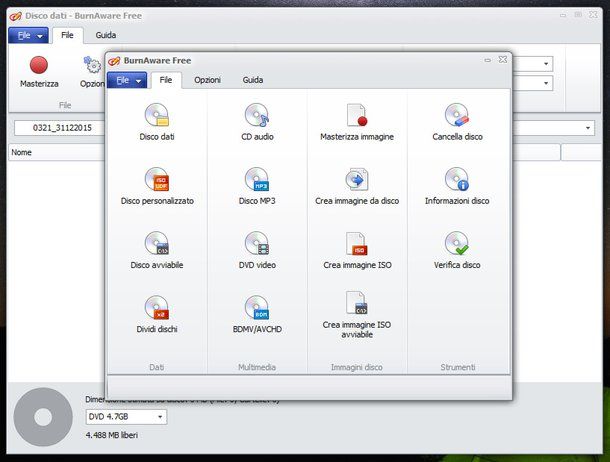Viewport: 610px width, 462px height.
Task: Open Crea immagine ISO avviabile
Action: [x=357, y=315]
